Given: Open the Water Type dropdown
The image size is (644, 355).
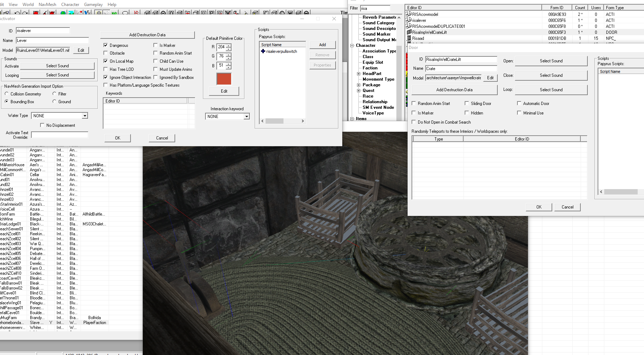Looking at the screenshot, I should (85, 116).
